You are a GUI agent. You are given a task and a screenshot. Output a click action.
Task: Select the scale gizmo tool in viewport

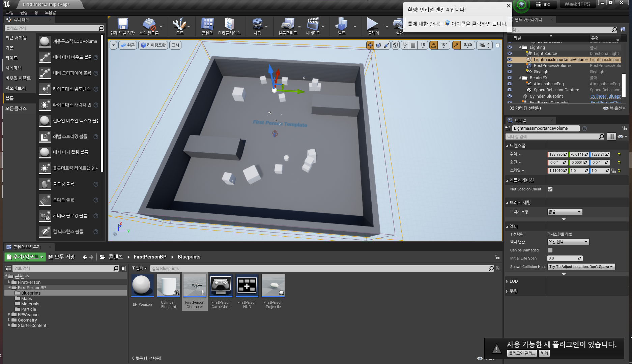coord(386,45)
